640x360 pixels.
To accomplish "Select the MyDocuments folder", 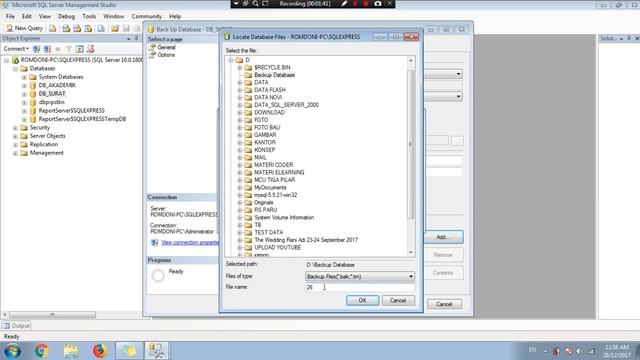I will (x=270, y=187).
